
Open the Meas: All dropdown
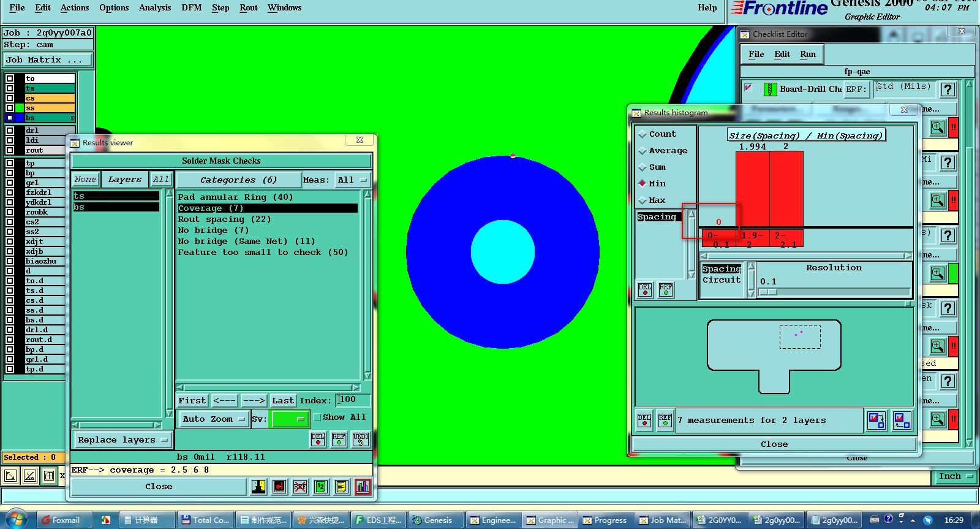pos(352,180)
